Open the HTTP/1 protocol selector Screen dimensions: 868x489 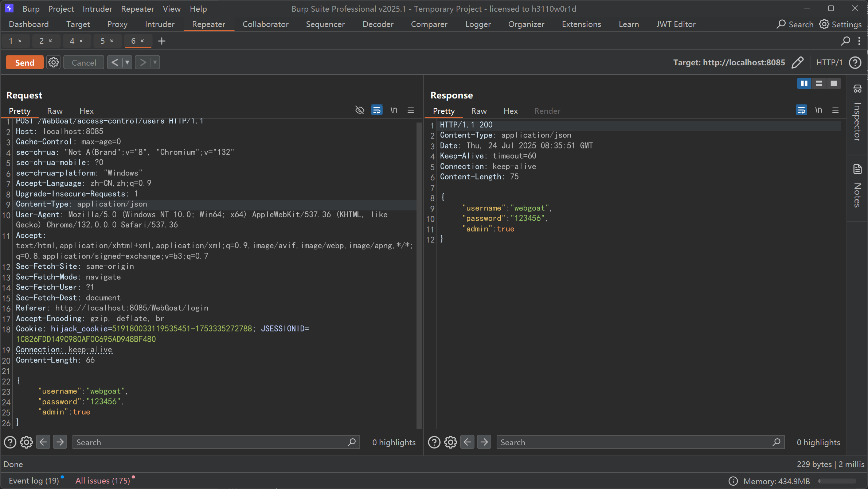tap(829, 62)
